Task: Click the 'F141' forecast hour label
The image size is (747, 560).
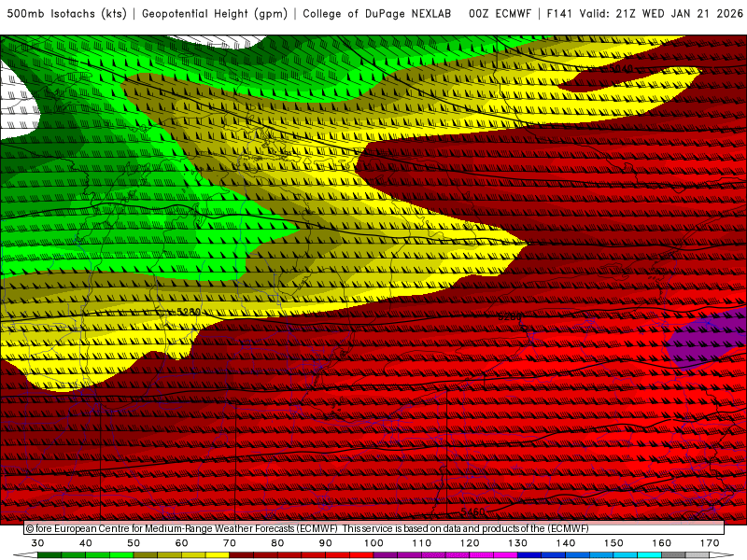Action: (x=559, y=14)
